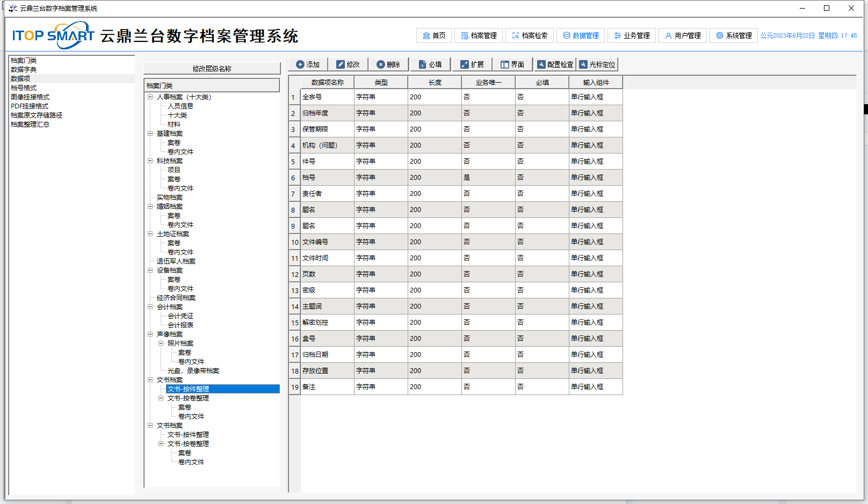This screenshot has width=868, height=504.
Task: Click the 删除 (delete) toolbar icon
Action: point(381,64)
